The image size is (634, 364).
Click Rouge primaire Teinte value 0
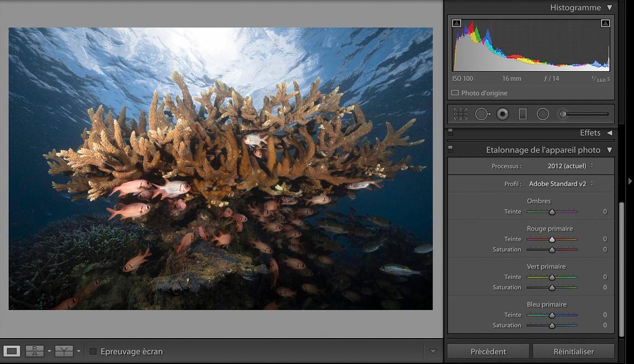605,239
